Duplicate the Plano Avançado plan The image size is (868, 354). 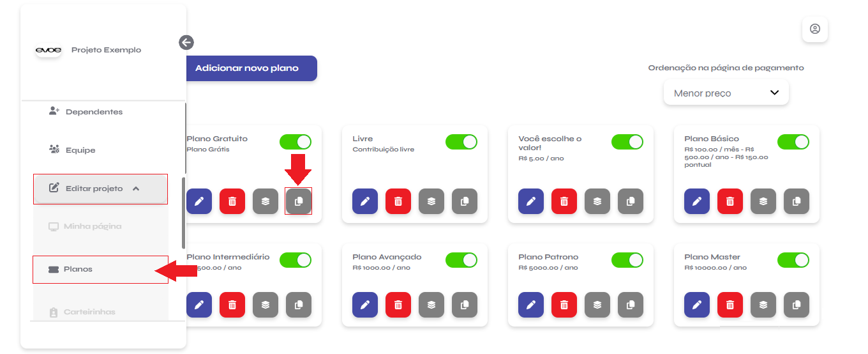click(x=465, y=305)
